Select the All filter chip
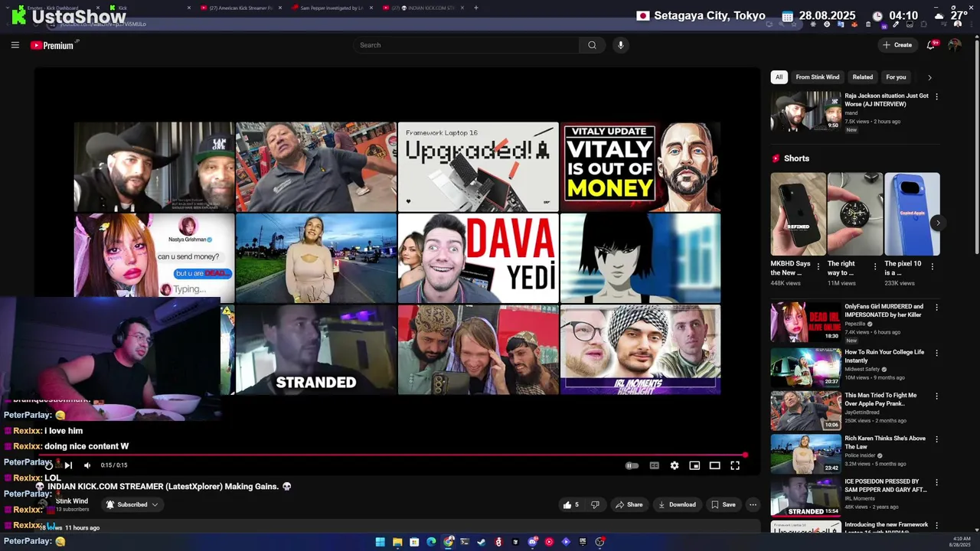This screenshot has width=980, height=551. 779,77
